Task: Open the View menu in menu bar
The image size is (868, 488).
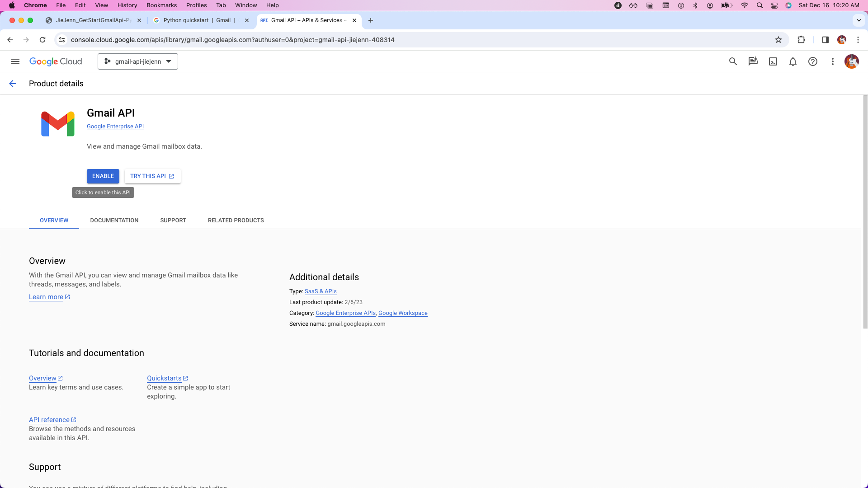Action: click(x=101, y=5)
